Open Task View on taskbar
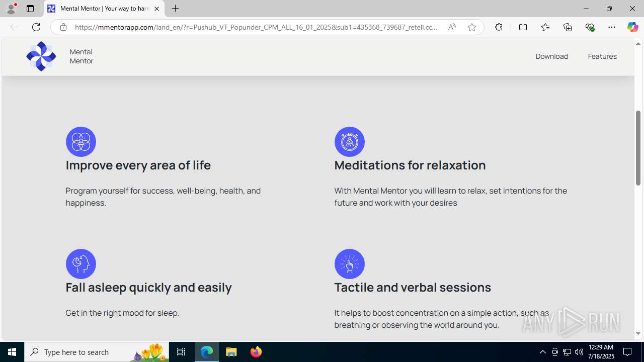 [x=181, y=352]
